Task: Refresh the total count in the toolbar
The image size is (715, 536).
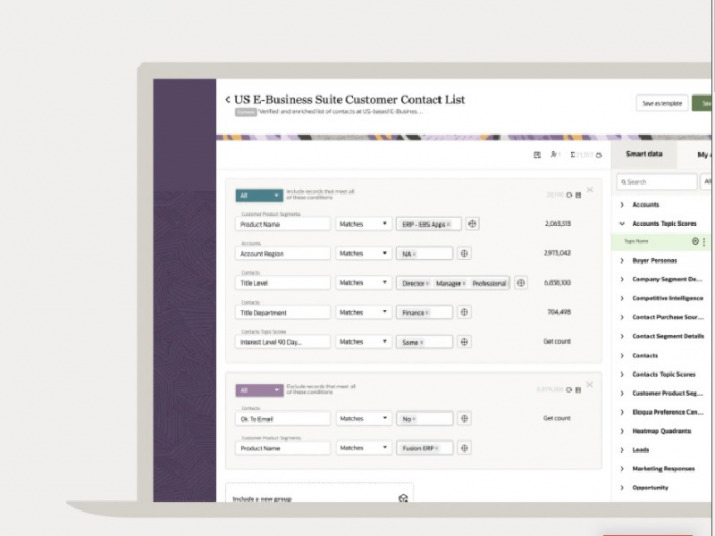Action: 599,155
